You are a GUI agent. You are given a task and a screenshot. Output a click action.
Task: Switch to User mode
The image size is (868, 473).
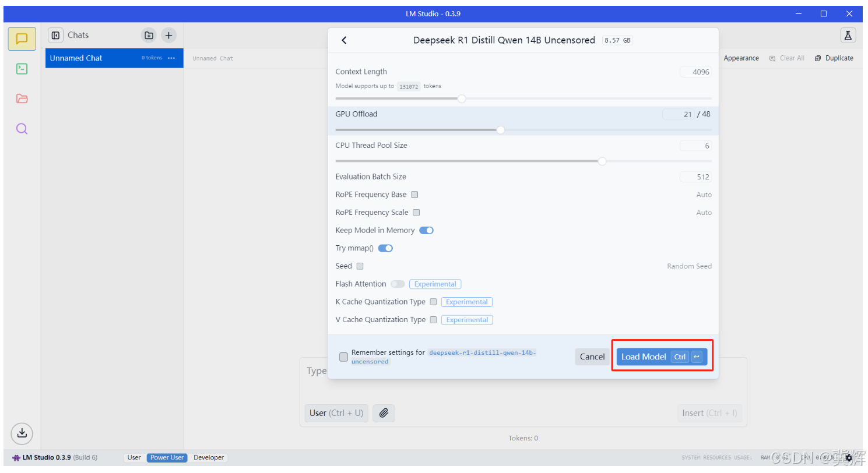134,458
